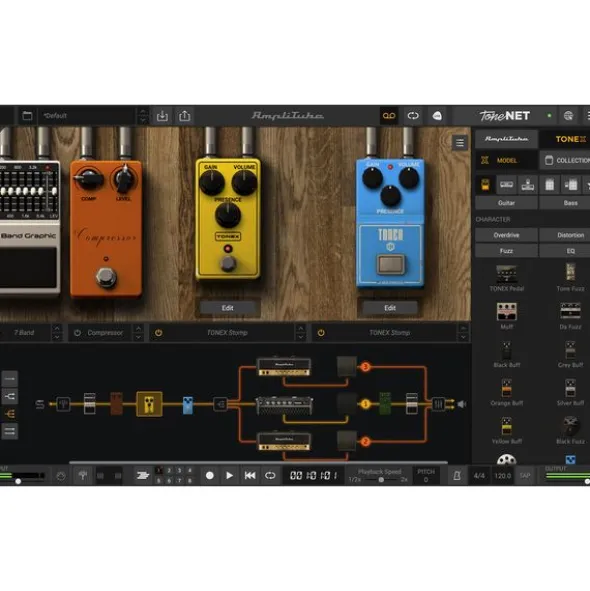The height and width of the screenshot is (591, 590).
Task: Open the Compressor slot arrows
Action: pyautogui.click(x=138, y=333)
